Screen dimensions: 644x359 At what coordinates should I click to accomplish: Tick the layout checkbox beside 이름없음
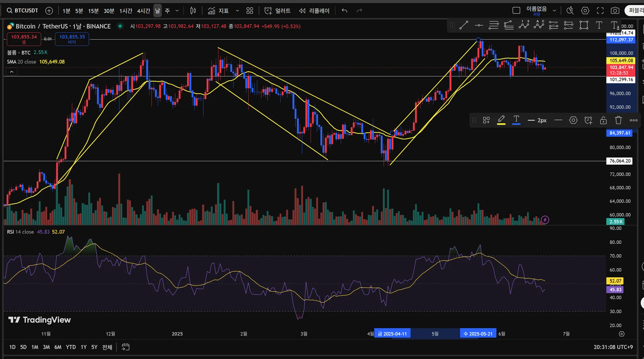click(x=516, y=11)
